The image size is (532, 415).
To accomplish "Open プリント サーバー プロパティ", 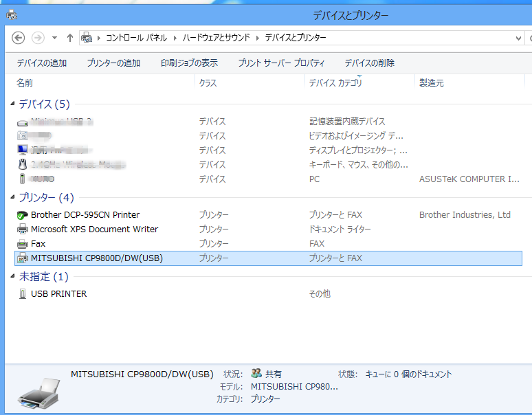I will (281, 63).
